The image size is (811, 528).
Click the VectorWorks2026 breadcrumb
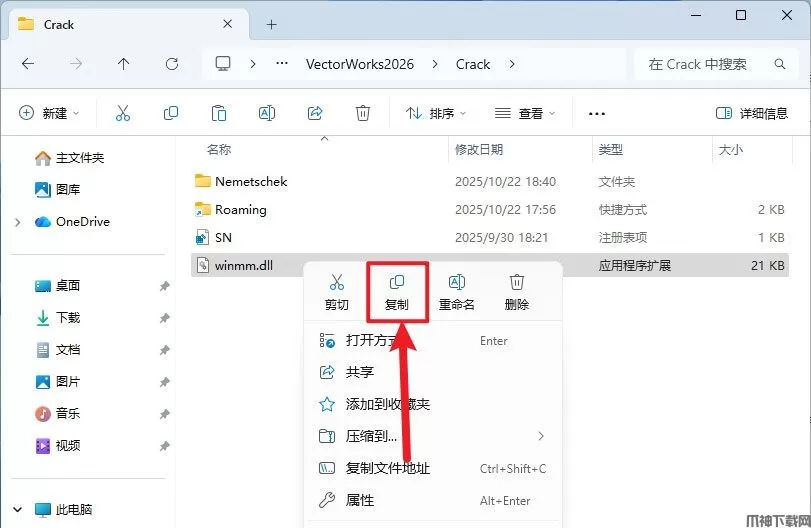[x=359, y=64]
